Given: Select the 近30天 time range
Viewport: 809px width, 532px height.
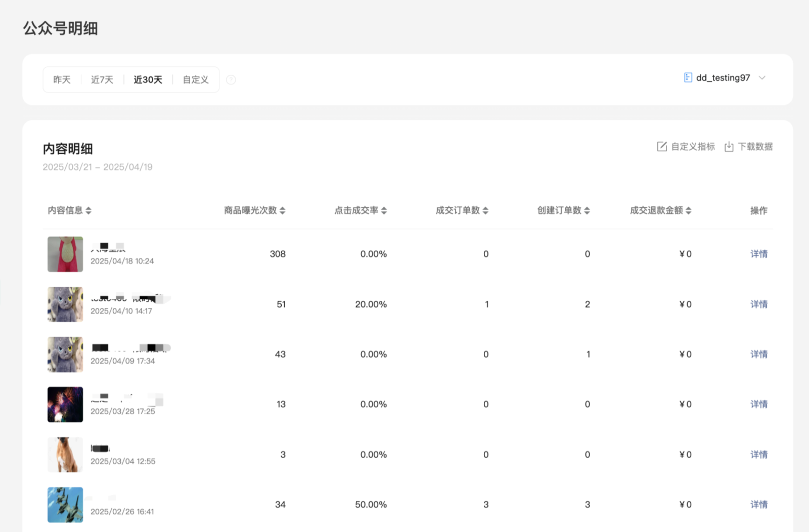Looking at the screenshot, I should pyautogui.click(x=148, y=80).
